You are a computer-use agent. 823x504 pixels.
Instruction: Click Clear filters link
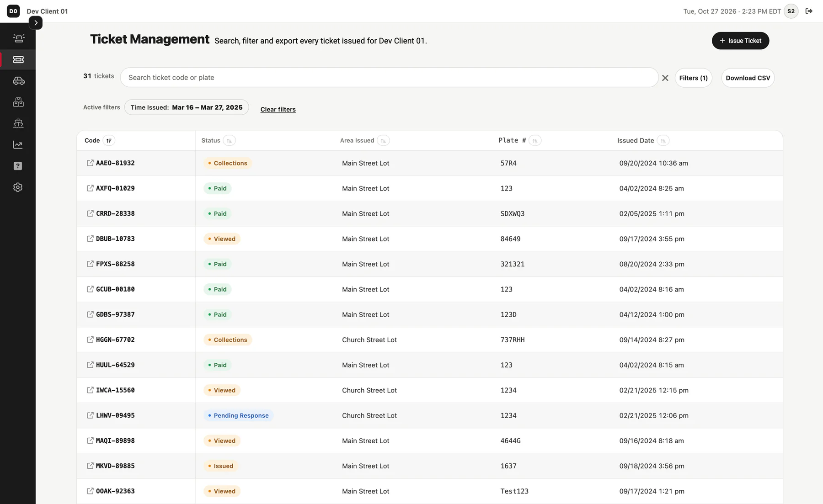278,110
